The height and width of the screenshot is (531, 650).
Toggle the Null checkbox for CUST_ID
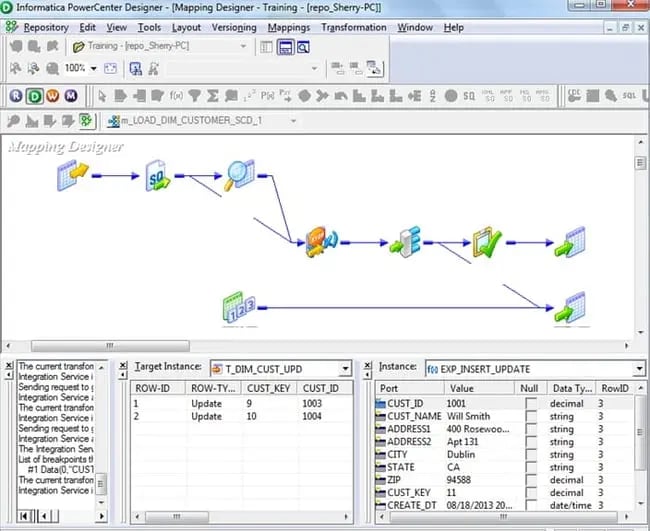click(x=531, y=403)
